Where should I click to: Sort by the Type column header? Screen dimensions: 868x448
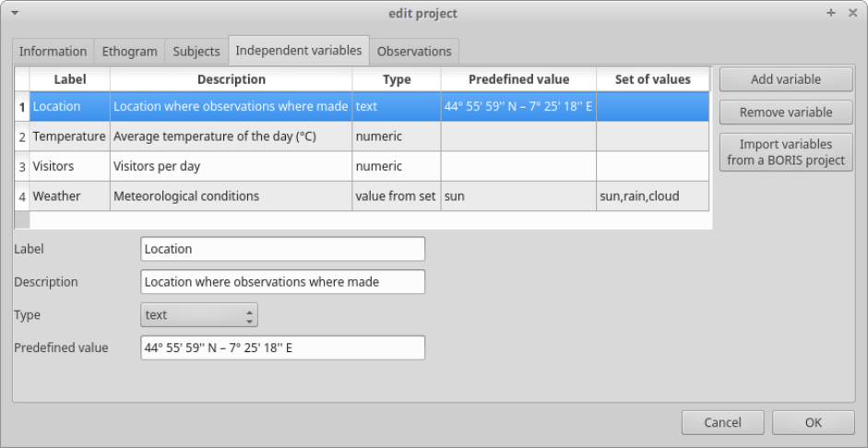click(397, 79)
